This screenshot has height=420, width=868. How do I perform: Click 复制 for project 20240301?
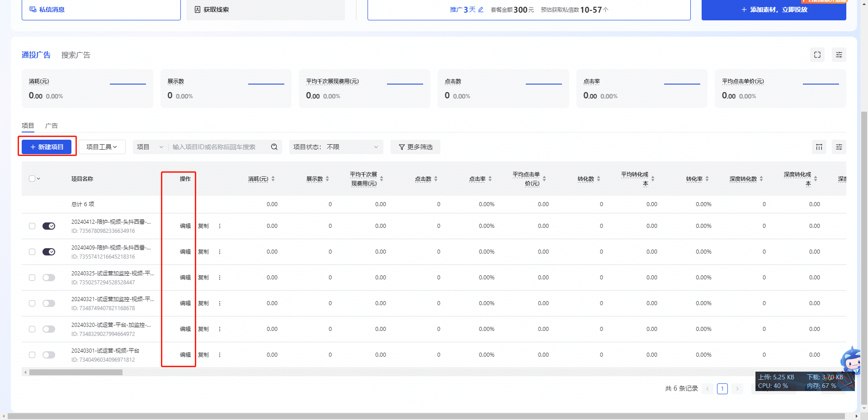tap(203, 355)
